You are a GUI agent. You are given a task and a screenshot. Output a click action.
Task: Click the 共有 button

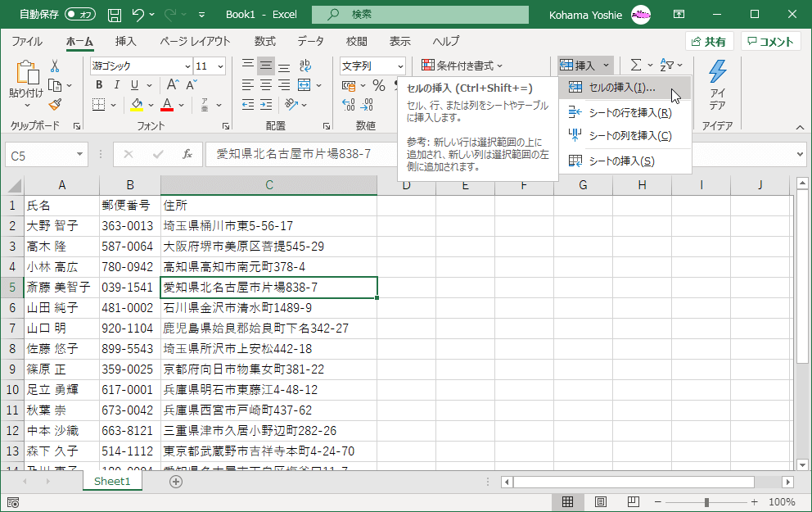709,40
